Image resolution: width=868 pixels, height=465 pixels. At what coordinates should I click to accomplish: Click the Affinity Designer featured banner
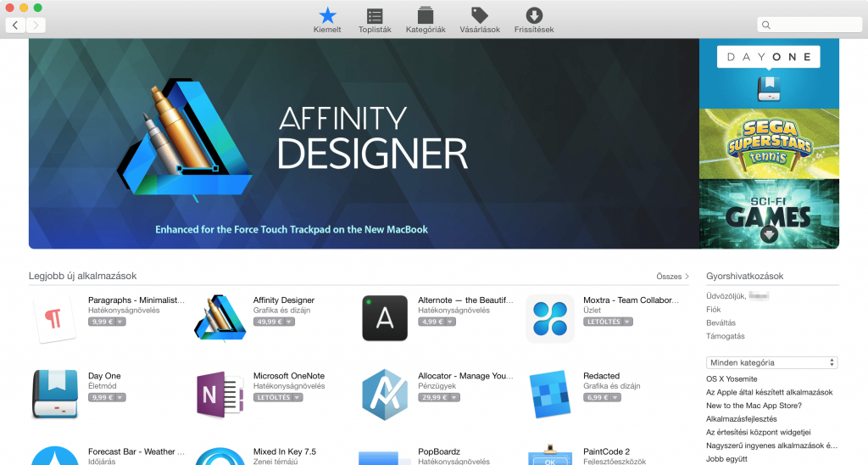point(364,144)
